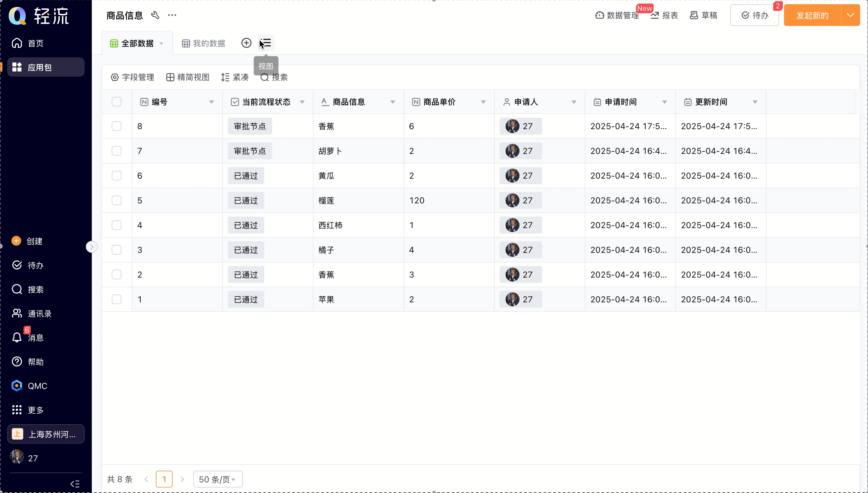Open 商品单价 column dropdown arrow
Viewport: 868px width, 493px height.
coord(483,102)
